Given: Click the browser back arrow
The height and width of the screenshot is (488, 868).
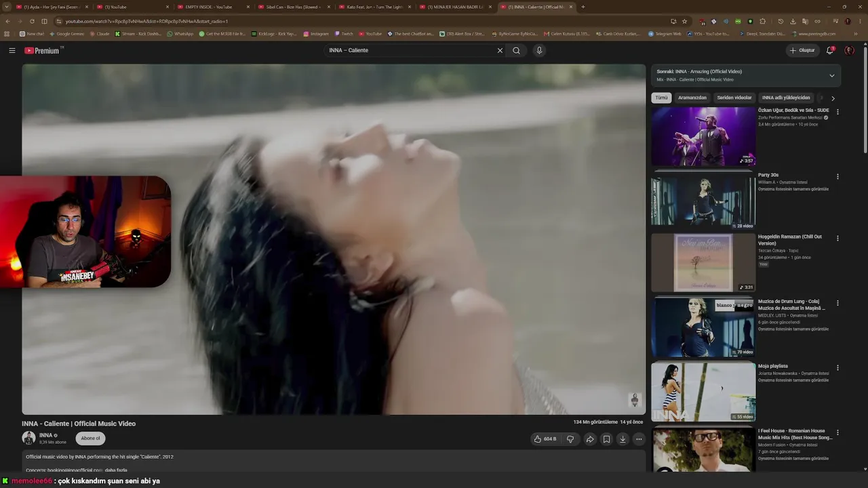Looking at the screenshot, I should coord(7,21).
